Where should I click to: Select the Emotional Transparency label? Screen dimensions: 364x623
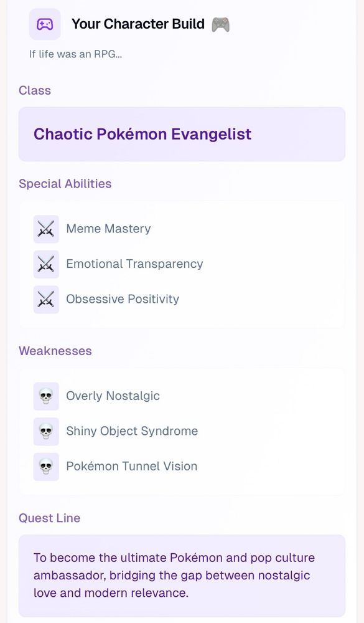pos(134,264)
